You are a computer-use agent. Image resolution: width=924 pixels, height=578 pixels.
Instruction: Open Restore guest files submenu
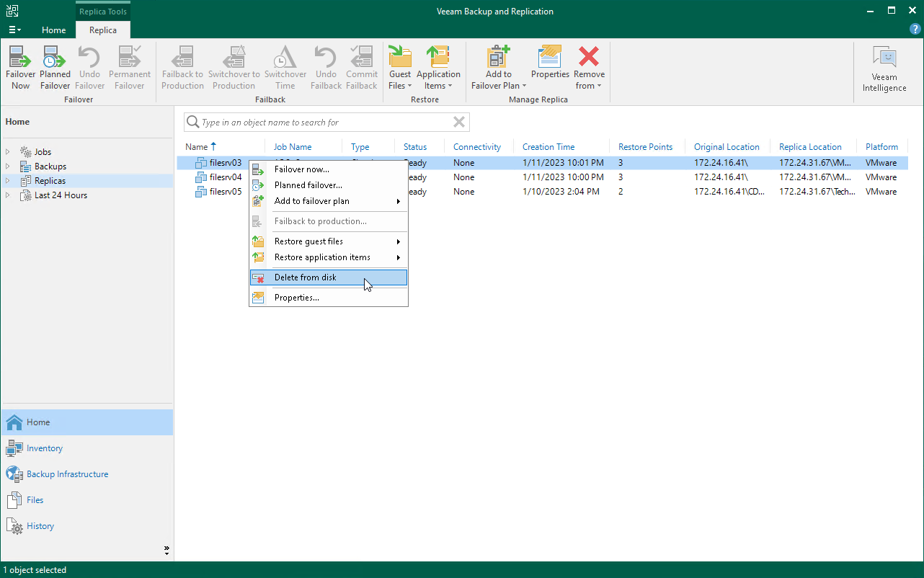coord(329,241)
